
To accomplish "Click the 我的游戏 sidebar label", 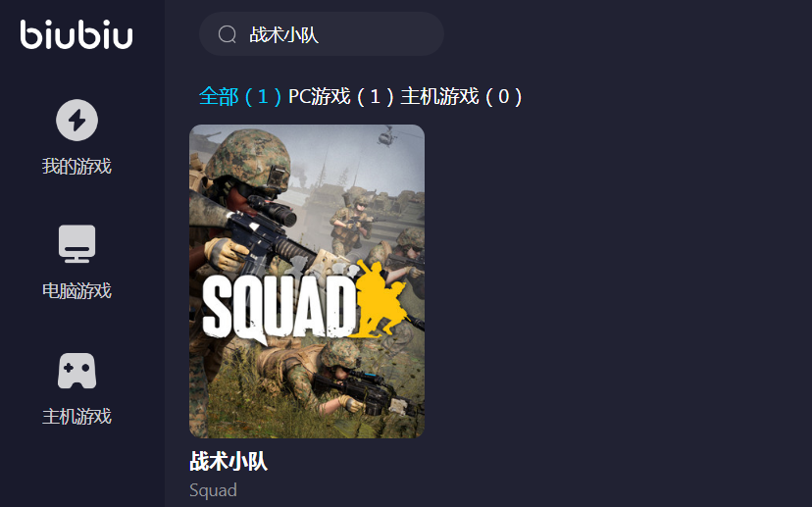I will click(76, 167).
